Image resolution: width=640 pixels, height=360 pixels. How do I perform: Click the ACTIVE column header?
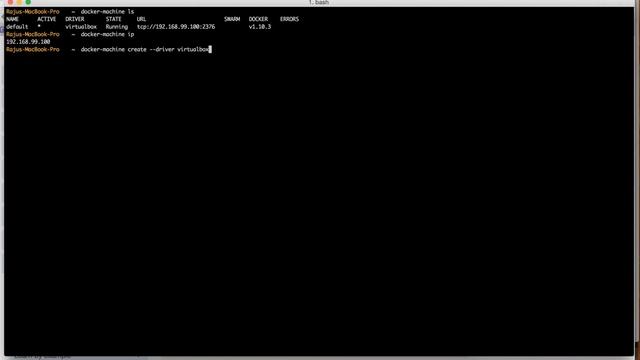point(47,19)
